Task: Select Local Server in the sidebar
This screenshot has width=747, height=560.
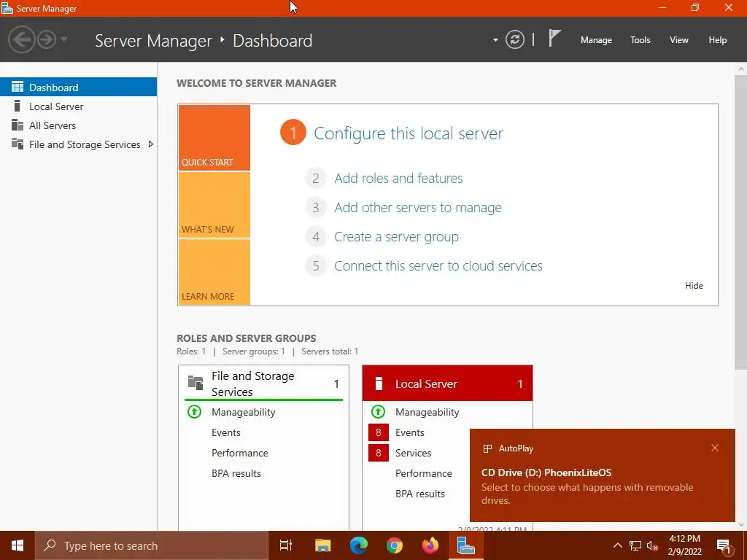Action: [x=78, y=106]
